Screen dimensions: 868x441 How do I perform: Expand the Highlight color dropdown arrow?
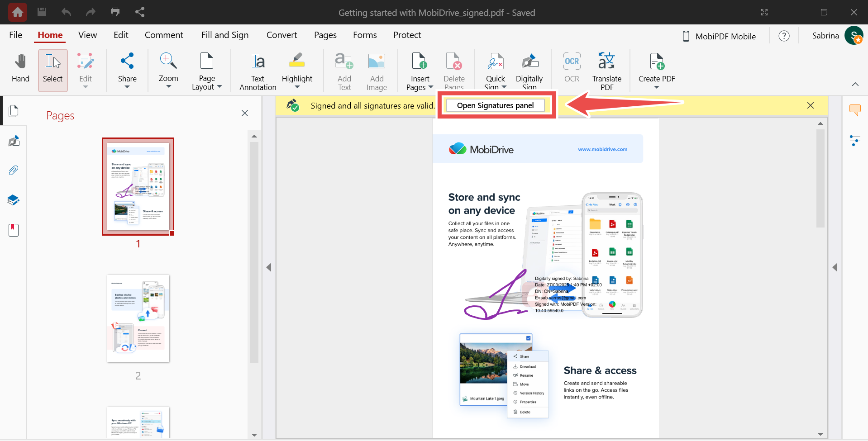pyautogui.click(x=297, y=87)
